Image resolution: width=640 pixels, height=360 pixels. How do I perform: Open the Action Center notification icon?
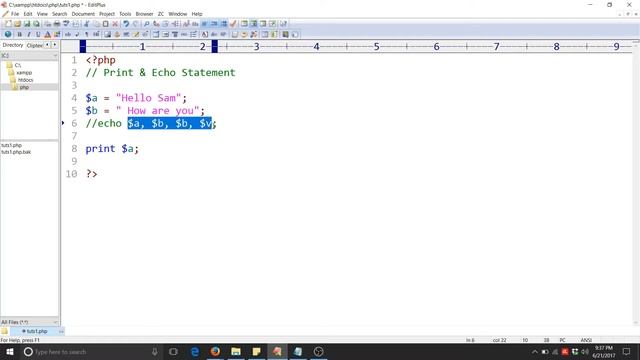tap(627, 351)
